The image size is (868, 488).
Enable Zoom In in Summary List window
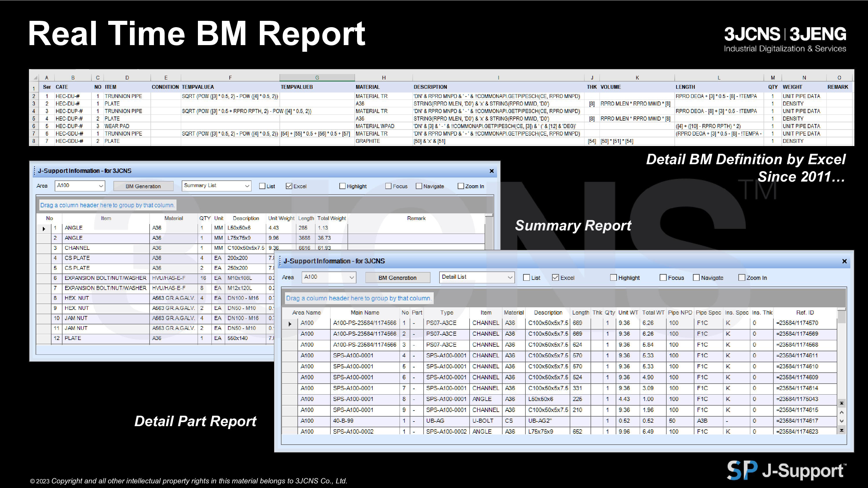[x=461, y=186]
